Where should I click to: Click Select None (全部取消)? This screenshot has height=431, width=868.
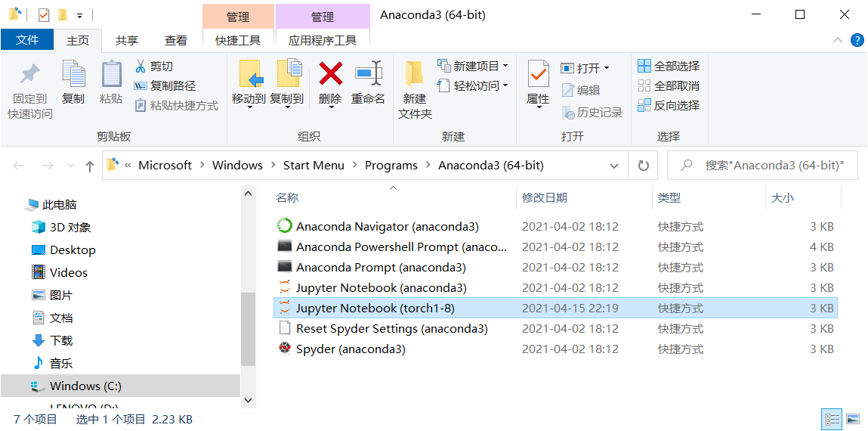click(669, 86)
